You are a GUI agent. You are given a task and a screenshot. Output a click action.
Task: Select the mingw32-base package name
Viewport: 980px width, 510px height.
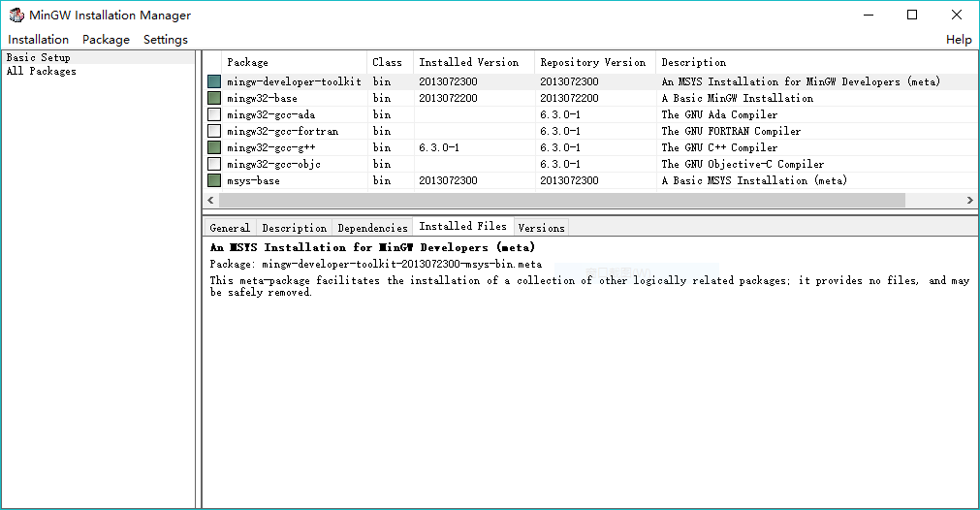[x=262, y=98]
